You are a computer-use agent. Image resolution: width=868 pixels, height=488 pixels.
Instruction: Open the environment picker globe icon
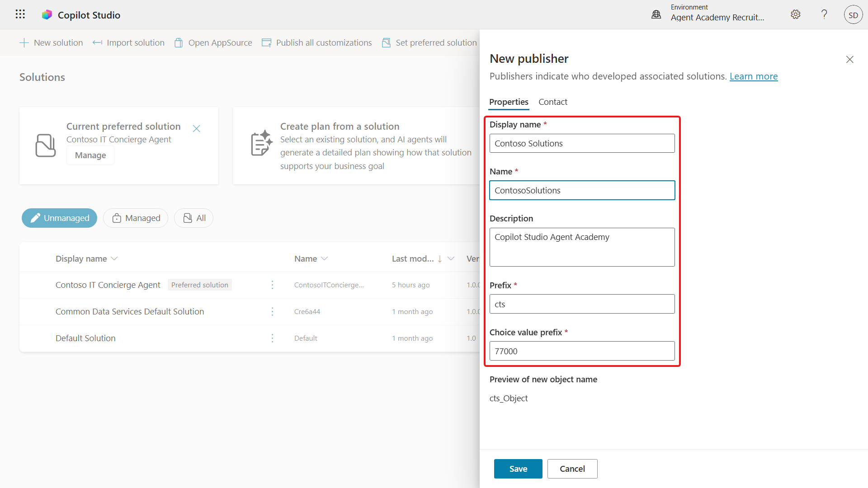coord(656,14)
